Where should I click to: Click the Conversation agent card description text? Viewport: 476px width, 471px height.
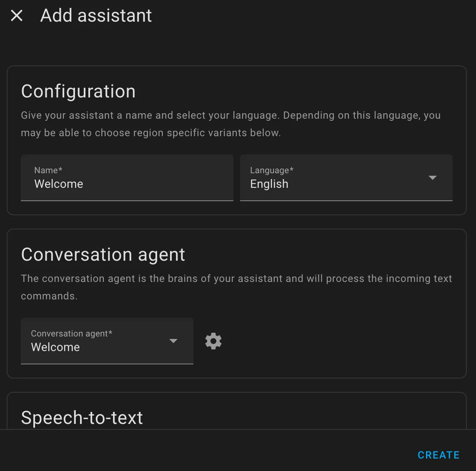click(237, 287)
